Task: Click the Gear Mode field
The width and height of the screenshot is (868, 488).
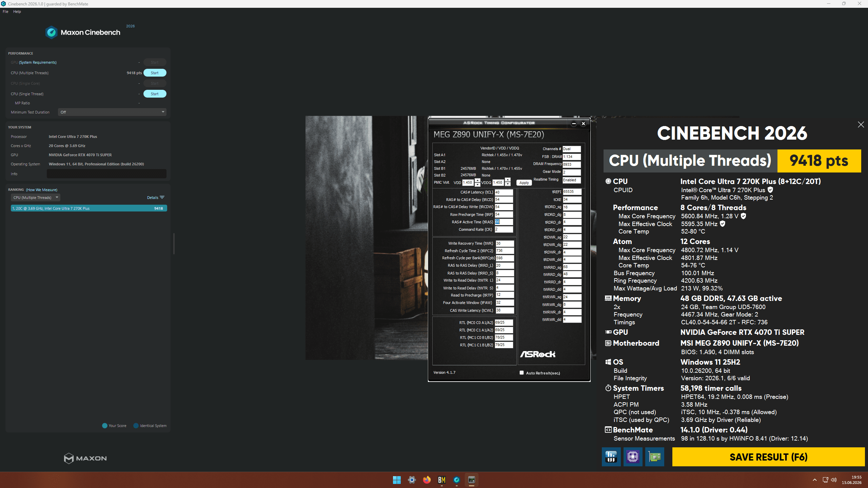Action: (572, 172)
